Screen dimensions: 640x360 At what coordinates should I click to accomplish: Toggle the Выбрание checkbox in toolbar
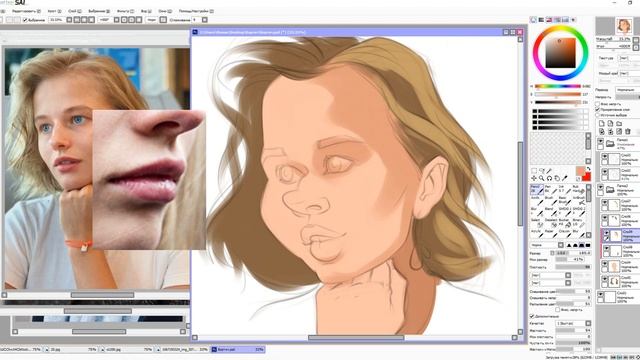click(25, 20)
